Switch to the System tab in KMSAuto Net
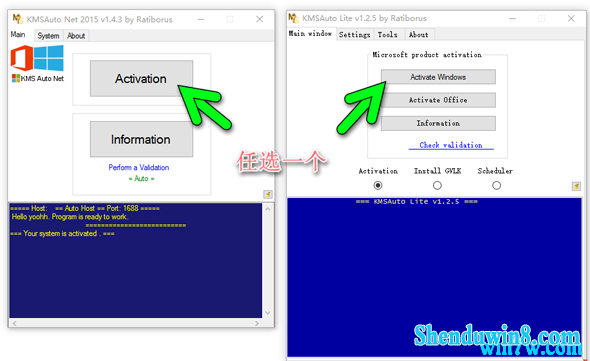Screen dimensions: 590x361 pyautogui.click(x=48, y=36)
